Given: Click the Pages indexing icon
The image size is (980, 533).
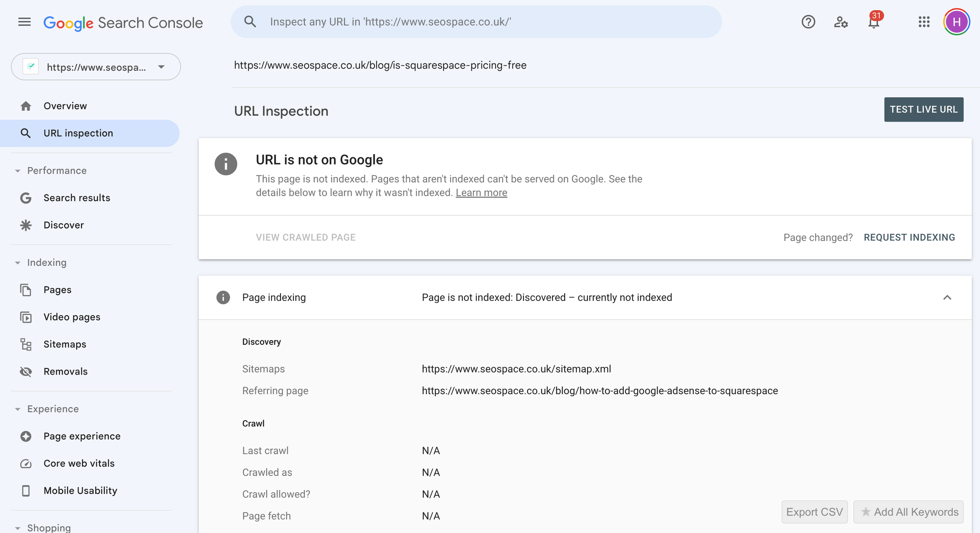Looking at the screenshot, I should point(224,297).
